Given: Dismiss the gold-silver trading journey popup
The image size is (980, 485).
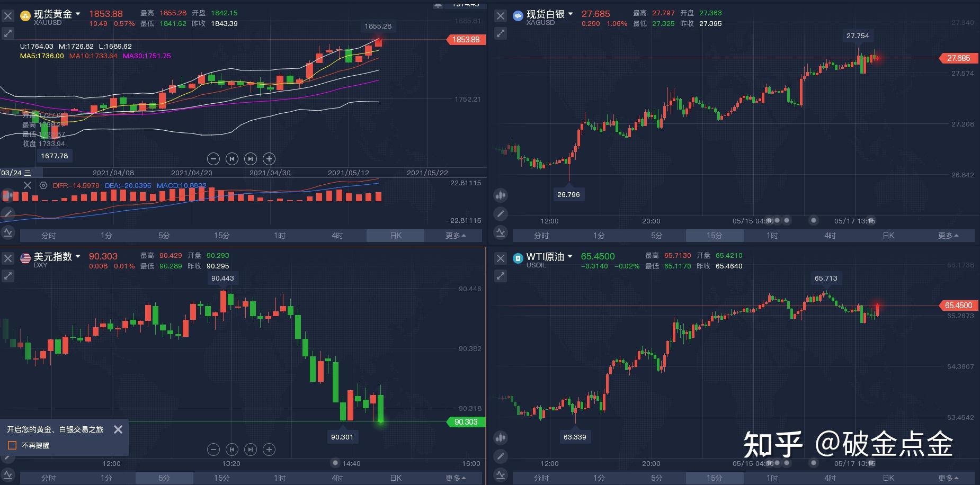Looking at the screenshot, I should click(x=118, y=429).
